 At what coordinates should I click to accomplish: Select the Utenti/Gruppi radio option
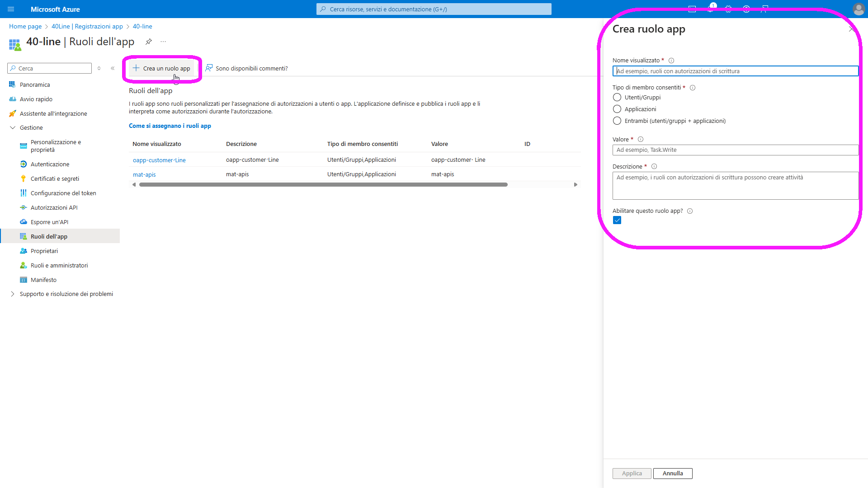617,98
